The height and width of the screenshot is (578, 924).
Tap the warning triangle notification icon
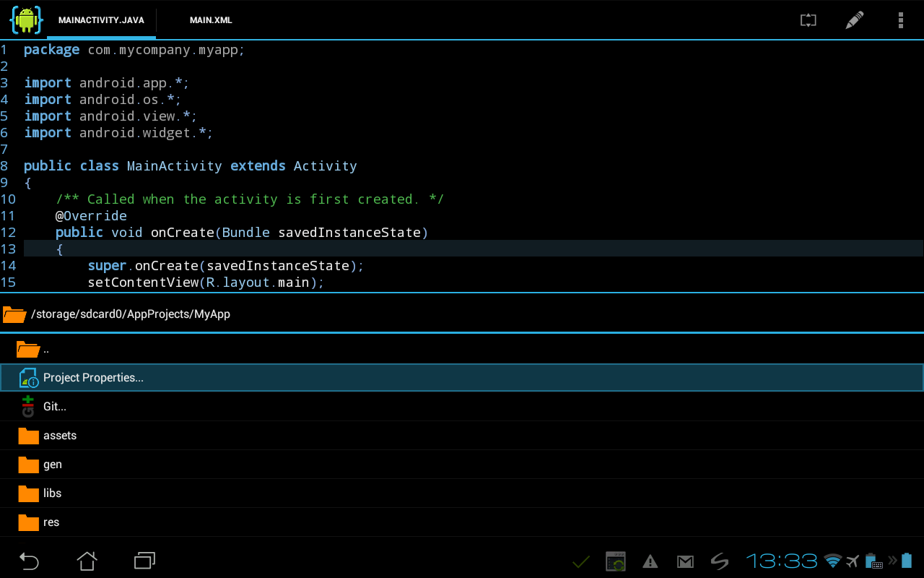(x=650, y=561)
